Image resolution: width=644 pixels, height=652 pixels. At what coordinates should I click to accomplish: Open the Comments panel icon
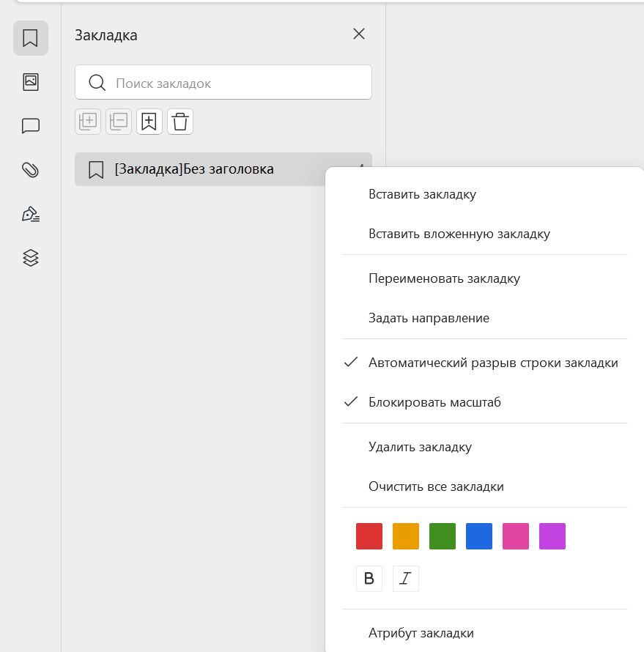30,126
